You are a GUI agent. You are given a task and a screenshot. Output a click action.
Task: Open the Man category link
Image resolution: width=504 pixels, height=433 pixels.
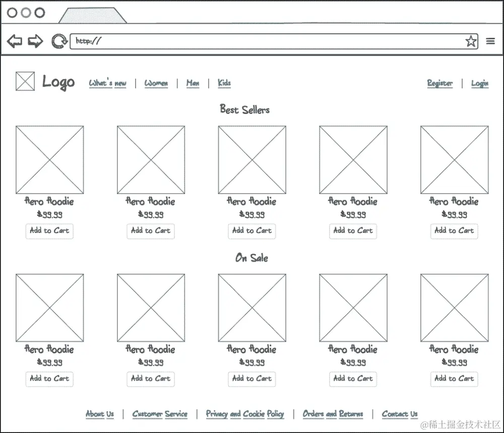[193, 83]
